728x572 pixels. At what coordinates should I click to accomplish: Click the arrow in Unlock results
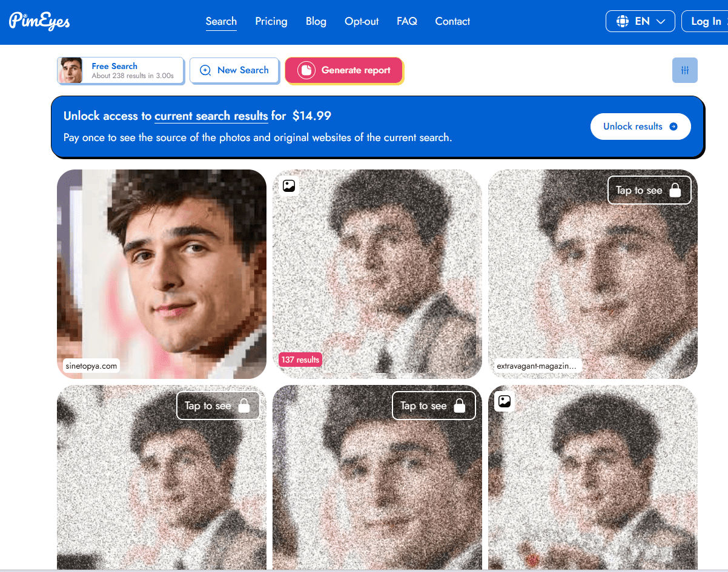click(673, 127)
